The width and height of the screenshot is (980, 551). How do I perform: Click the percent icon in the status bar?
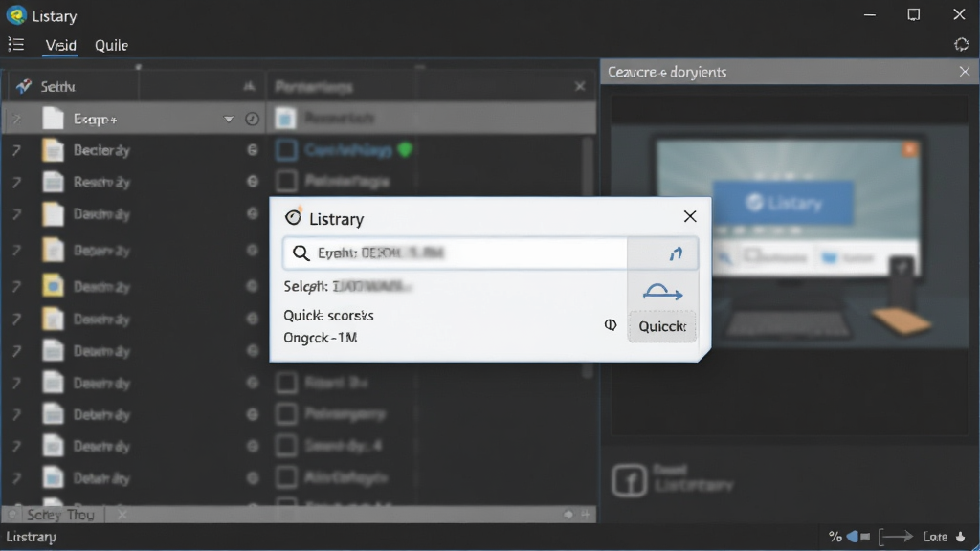[x=835, y=537]
